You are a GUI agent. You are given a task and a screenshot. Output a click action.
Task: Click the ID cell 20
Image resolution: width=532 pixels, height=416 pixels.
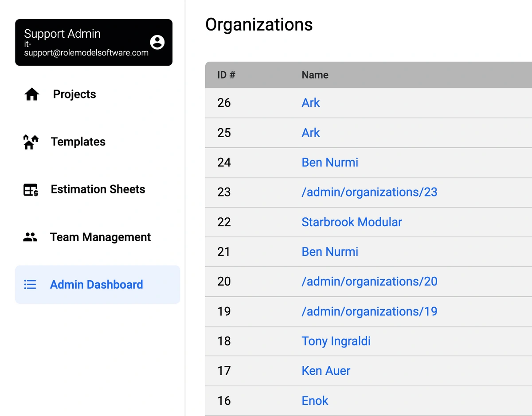224,281
